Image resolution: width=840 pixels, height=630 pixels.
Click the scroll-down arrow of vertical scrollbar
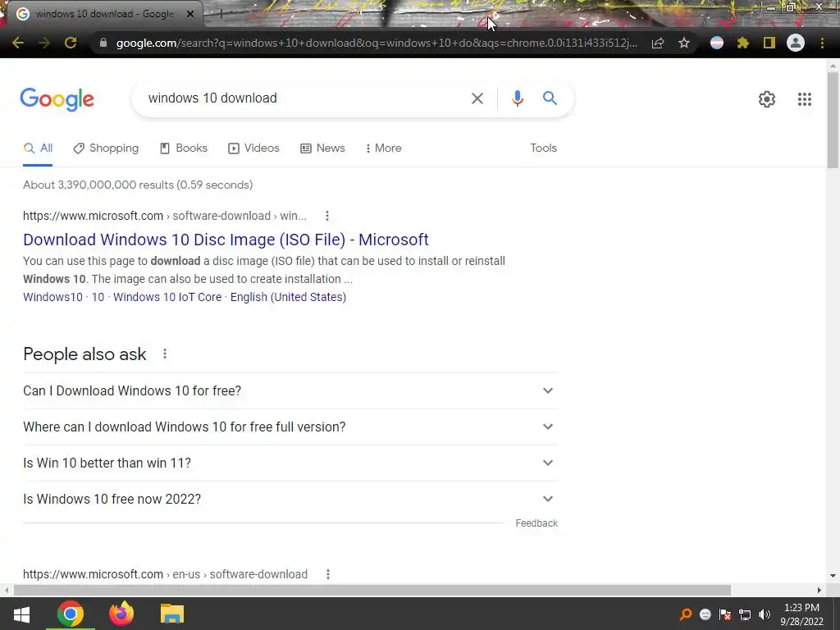point(833,577)
